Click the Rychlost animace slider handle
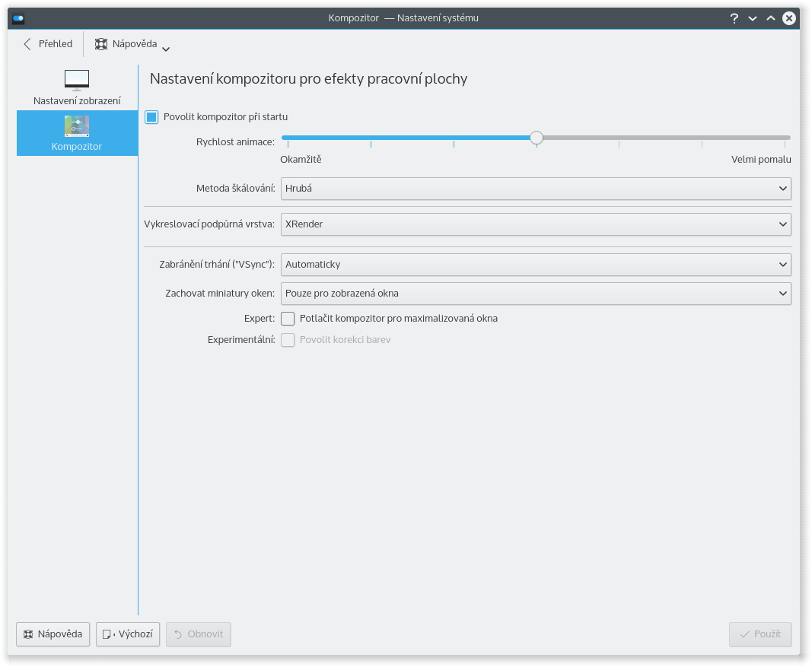The image size is (812, 667). (x=537, y=138)
